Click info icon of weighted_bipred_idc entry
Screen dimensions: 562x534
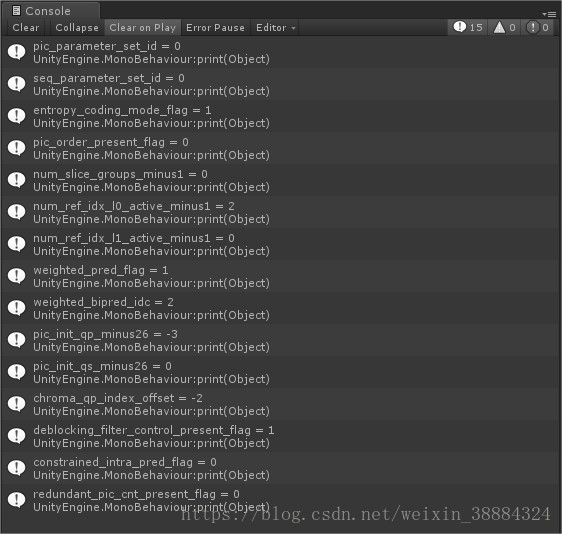point(16,307)
